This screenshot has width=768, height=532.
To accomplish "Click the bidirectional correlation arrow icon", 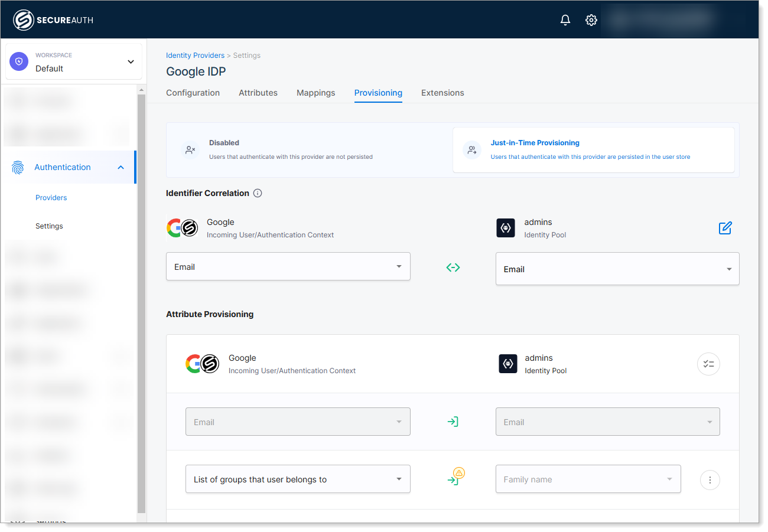I will pyautogui.click(x=453, y=267).
